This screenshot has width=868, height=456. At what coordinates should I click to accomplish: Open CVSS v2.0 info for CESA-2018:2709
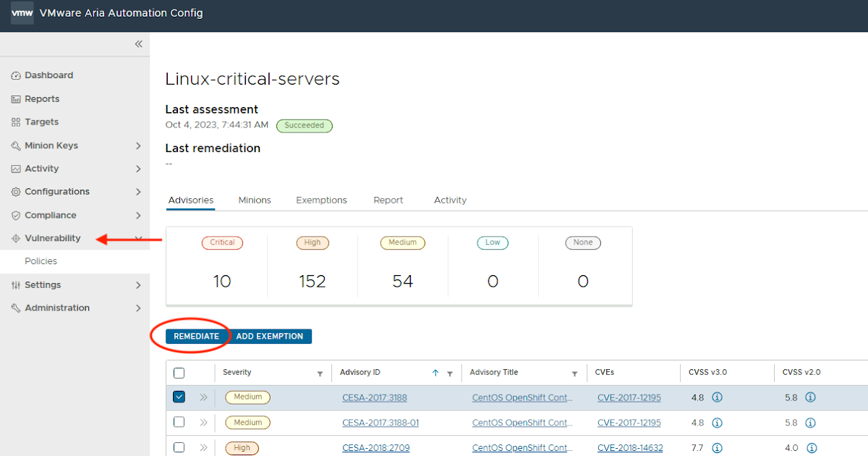pos(811,448)
